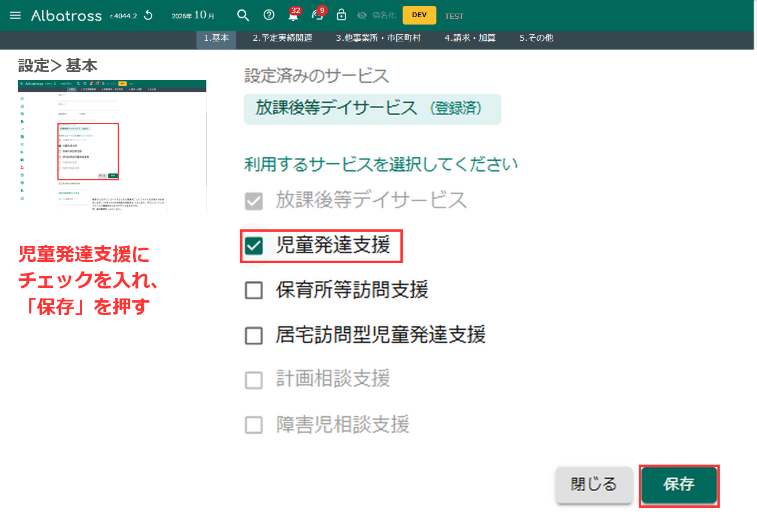Check the 居宅訪問型児童発達支援 checkbox

(254, 336)
